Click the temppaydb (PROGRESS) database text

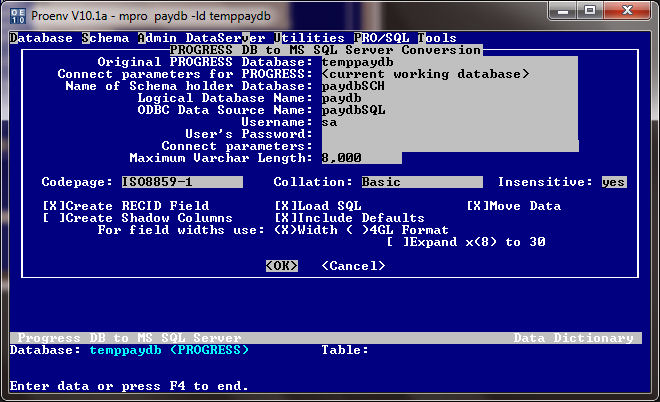tap(169, 350)
